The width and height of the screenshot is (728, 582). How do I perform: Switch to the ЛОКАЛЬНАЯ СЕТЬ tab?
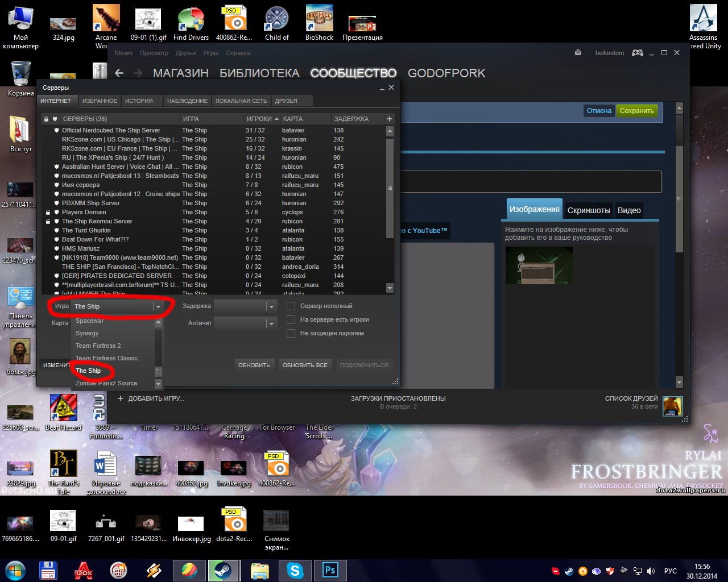[241, 101]
